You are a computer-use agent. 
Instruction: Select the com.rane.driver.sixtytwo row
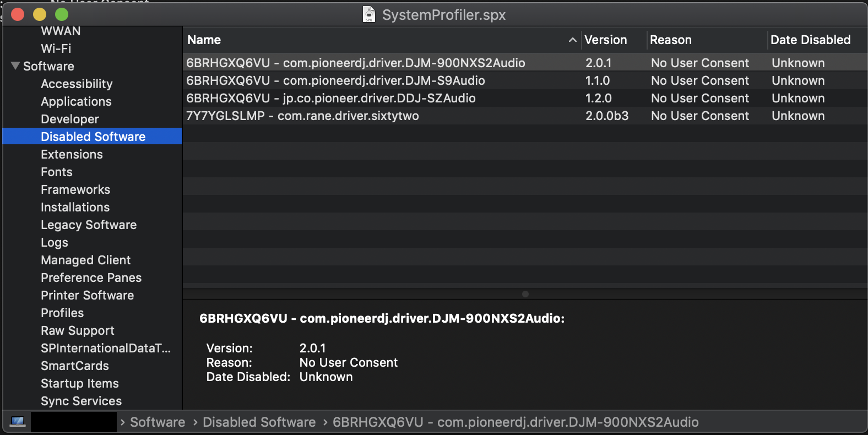[x=525, y=116]
